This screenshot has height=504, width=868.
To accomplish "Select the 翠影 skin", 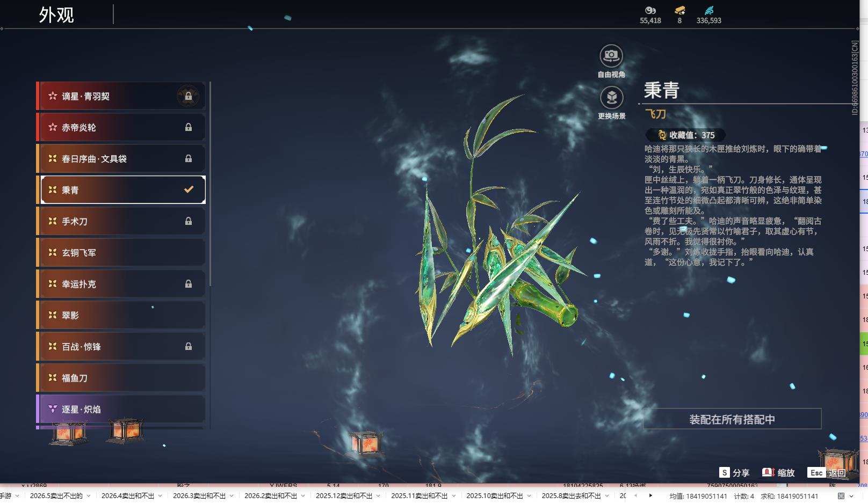I will 121,315.
